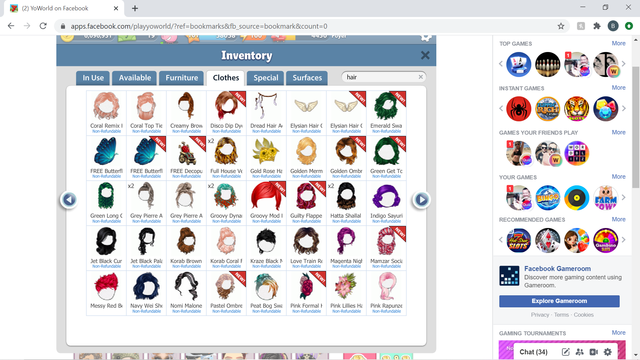
Task: Pick the Mamzar Social hair
Action: click(386, 247)
